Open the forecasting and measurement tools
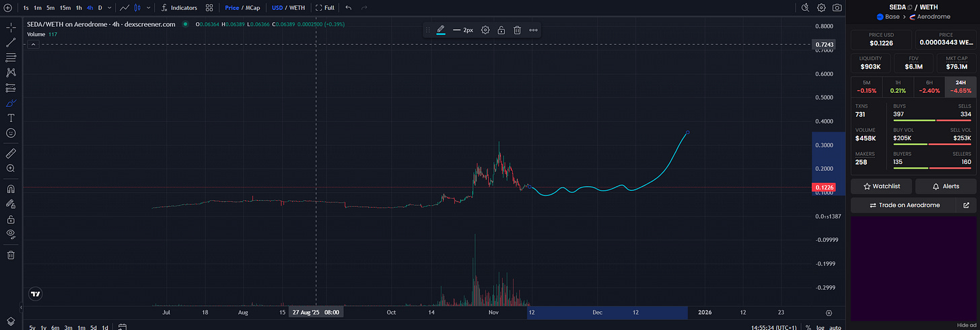Viewport: 980px width, 330px height. pyautogui.click(x=11, y=87)
